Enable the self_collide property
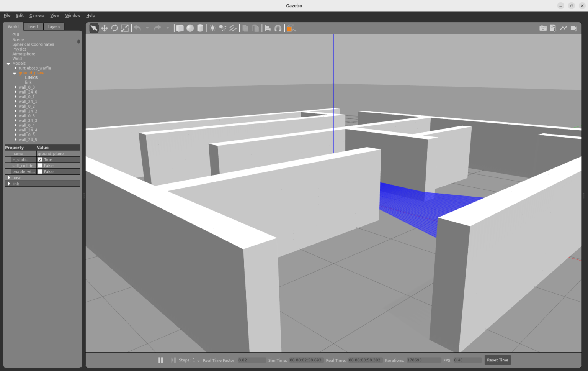This screenshot has height=371, width=588. pos(40,165)
